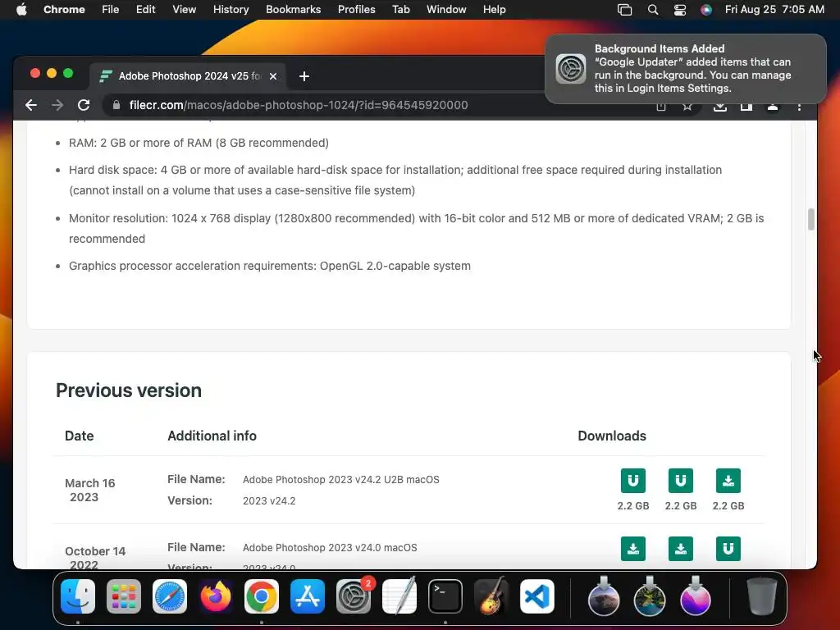Open the App Store from the Dock
The height and width of the screenshot is (630, 840).
(x=308, y=596)
